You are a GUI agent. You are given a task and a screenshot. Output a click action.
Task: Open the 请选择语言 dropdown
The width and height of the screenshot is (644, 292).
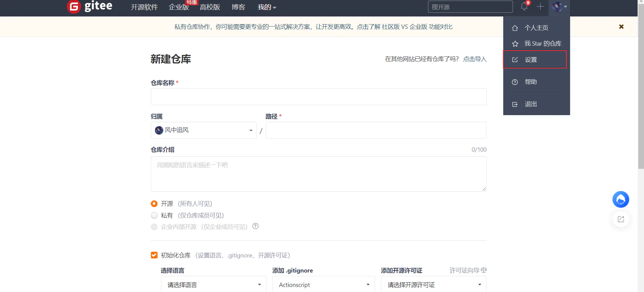pyautogui.click(x=214, y=285)
